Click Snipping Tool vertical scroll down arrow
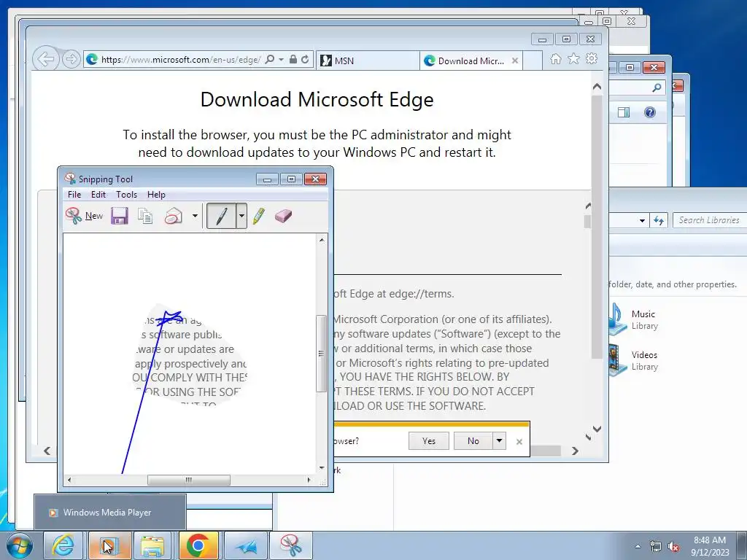This screenshot has width=747, height=560. [322, 468]
